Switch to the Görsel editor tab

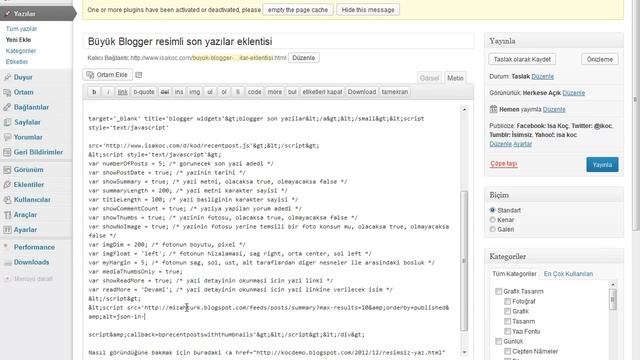[x=429, y=78]
